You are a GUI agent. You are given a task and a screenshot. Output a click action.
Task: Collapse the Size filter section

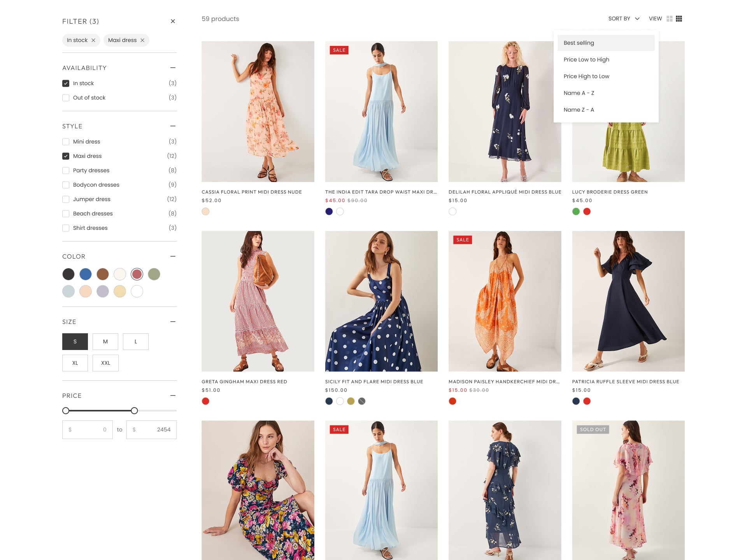[173, 322]
